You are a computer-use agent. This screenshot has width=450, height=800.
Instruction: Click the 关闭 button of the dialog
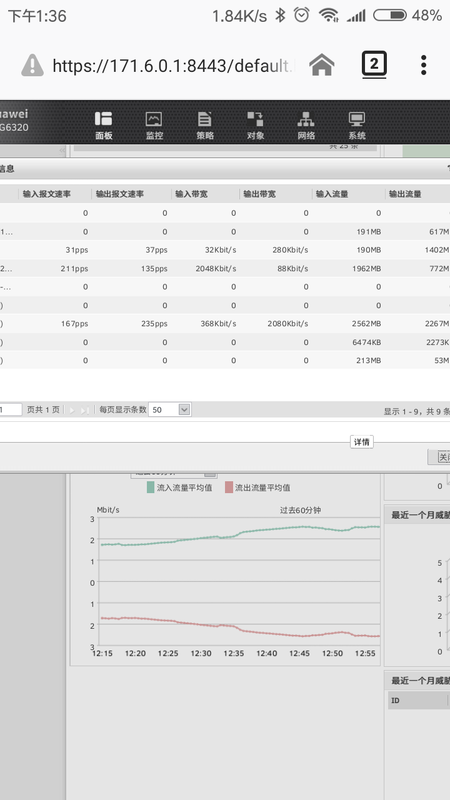point(439,457)
